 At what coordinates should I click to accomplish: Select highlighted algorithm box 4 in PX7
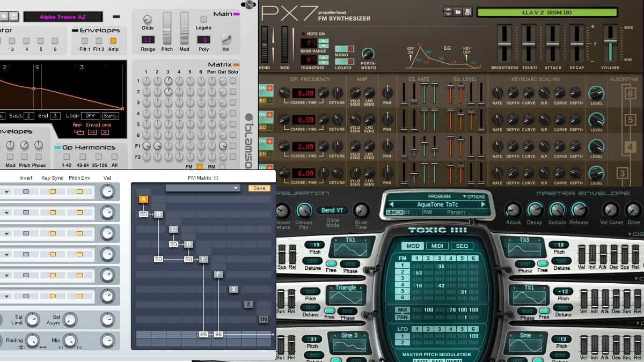(x=631, y=146)
